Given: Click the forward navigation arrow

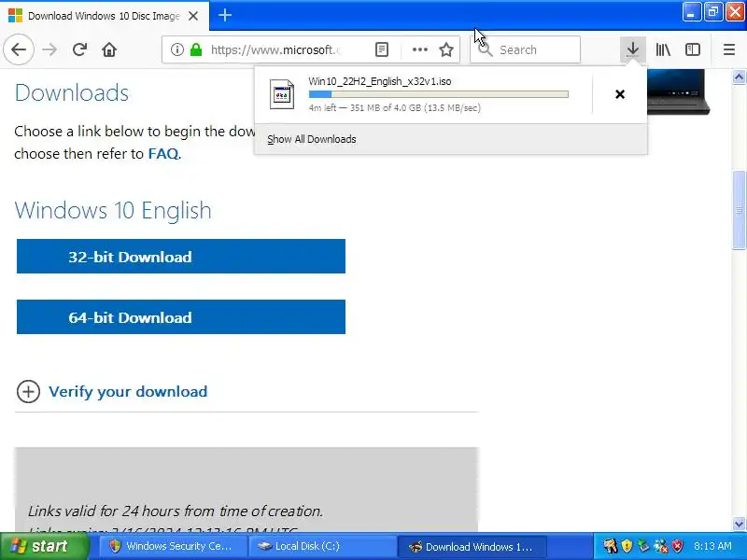Looking at the screenshot, I should pos(49,49).
